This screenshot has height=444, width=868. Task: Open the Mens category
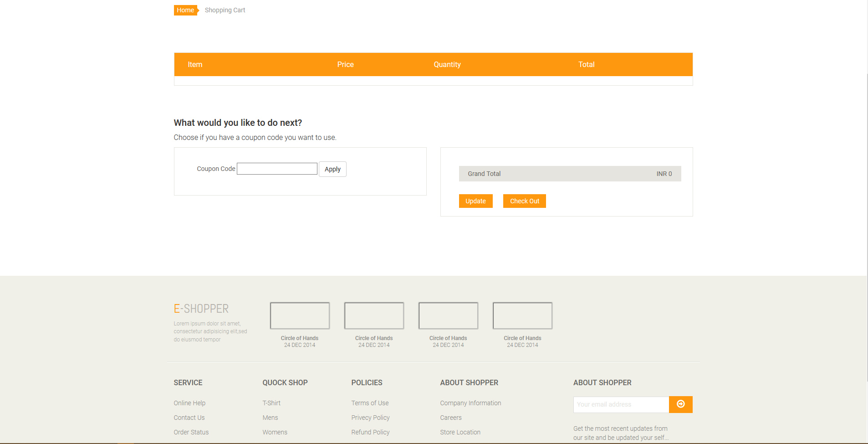(x=270, y=418)
